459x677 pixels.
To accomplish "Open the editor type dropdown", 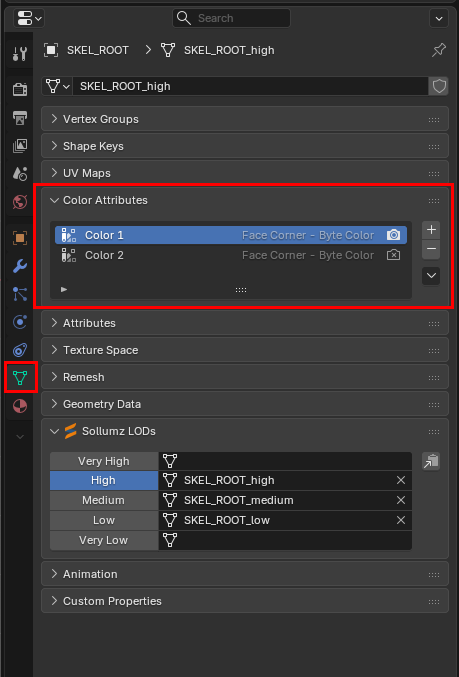I will point(29,18).
